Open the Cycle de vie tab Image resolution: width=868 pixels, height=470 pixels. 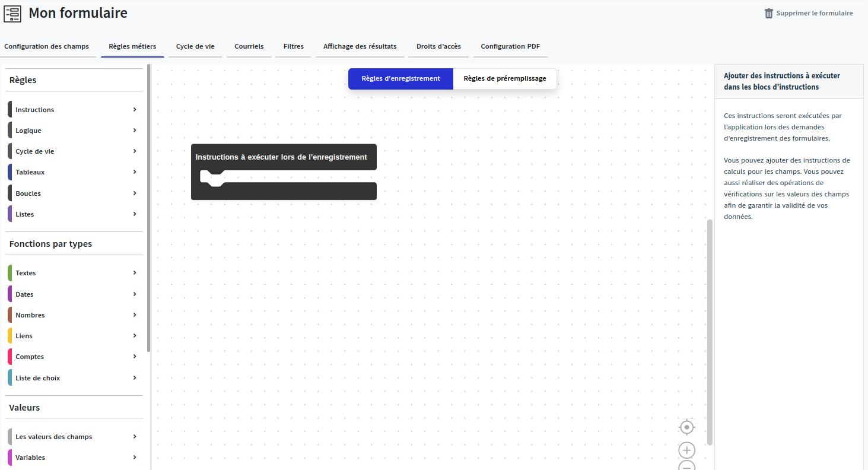(x=195, y=46)
